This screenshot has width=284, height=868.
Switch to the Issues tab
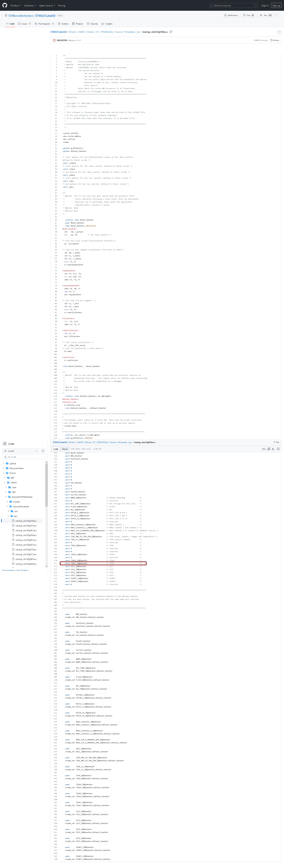[24, 24]
